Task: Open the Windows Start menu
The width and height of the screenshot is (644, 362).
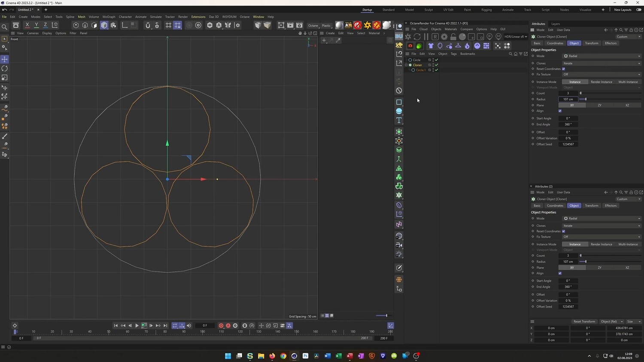Action: point(228,356)
